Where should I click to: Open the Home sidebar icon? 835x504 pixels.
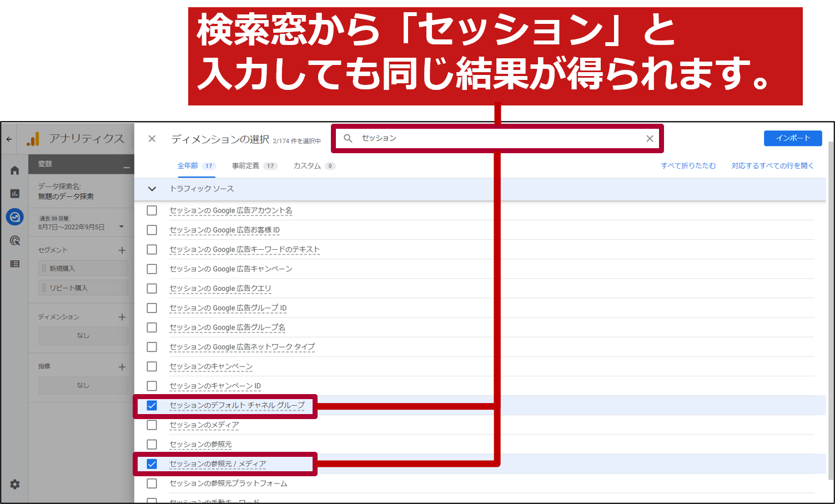(x=15, y=170)
